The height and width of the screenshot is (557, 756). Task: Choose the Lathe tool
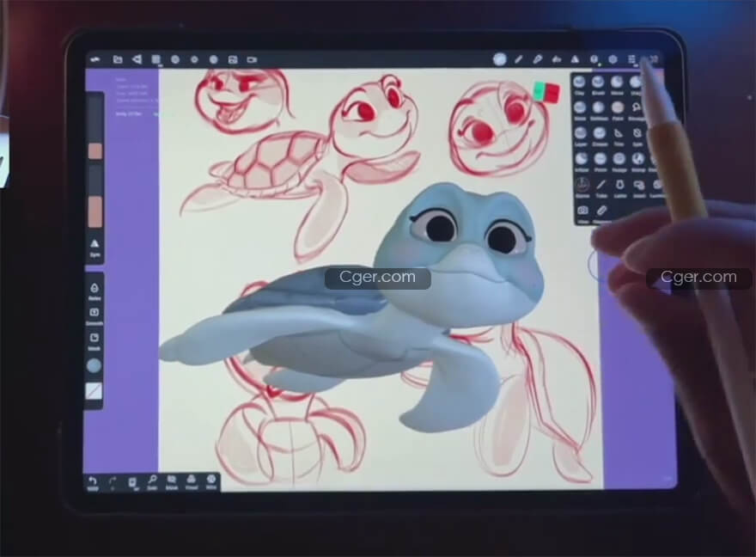point(620,187)
